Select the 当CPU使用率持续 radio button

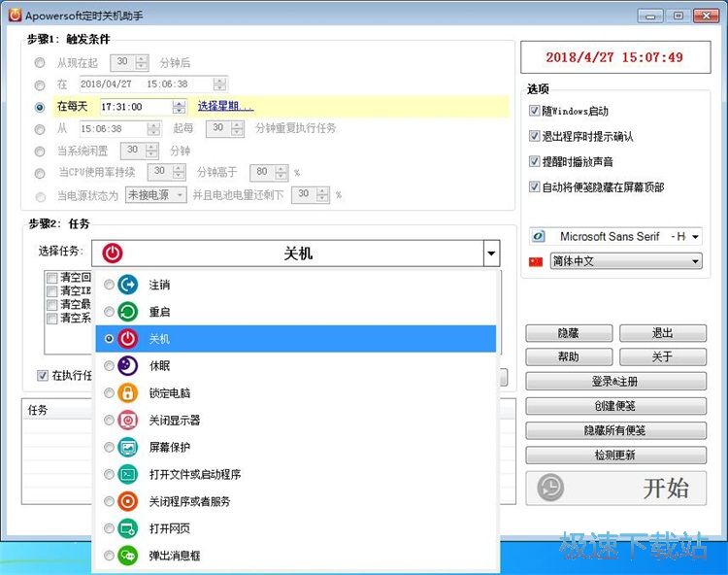[x=40, y=173]
